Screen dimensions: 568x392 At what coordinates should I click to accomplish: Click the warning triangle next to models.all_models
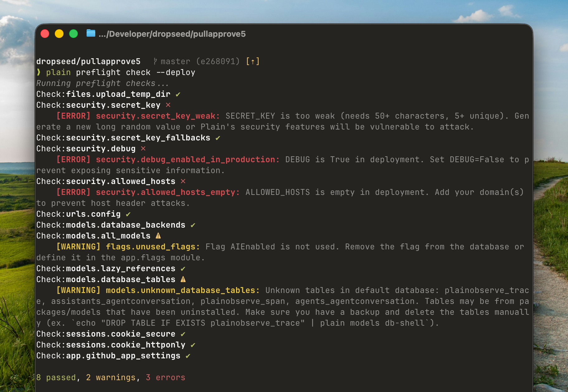(158, 236)
